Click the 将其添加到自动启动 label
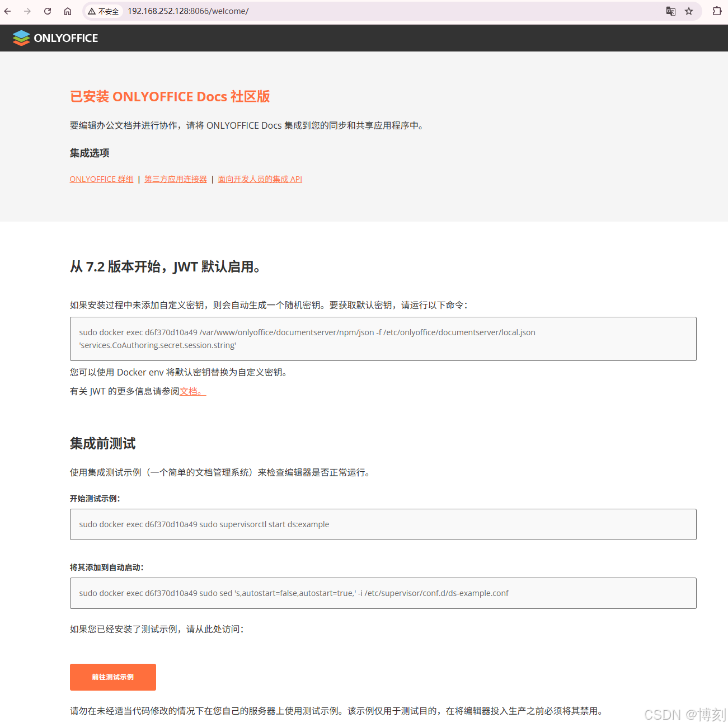Image resolution: width=728 pixels, height=727 pixels. coord(107,567)
